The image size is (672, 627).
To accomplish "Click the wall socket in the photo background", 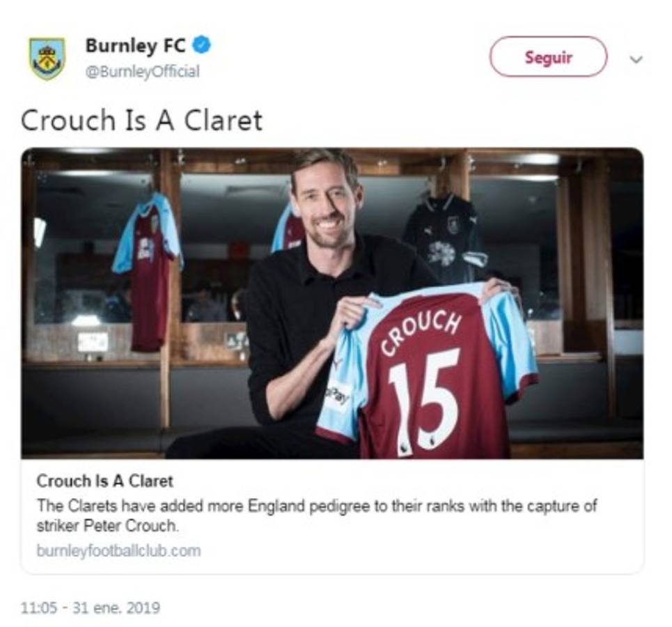I will 93,341.
